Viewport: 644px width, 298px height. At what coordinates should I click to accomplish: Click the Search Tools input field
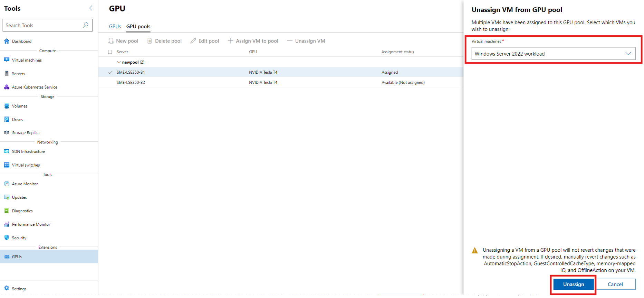pyautogui.click(x=43, y=25)
